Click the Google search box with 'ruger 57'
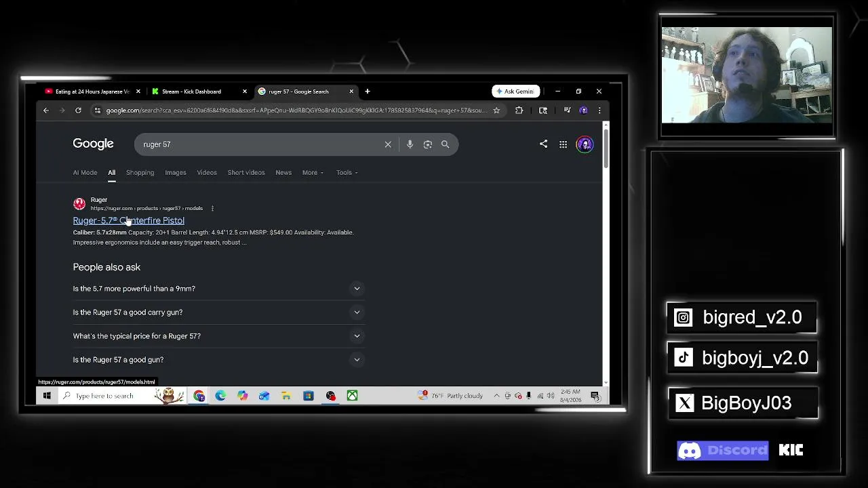This screenshot has width=868, height=488. (x=296, y=144)
